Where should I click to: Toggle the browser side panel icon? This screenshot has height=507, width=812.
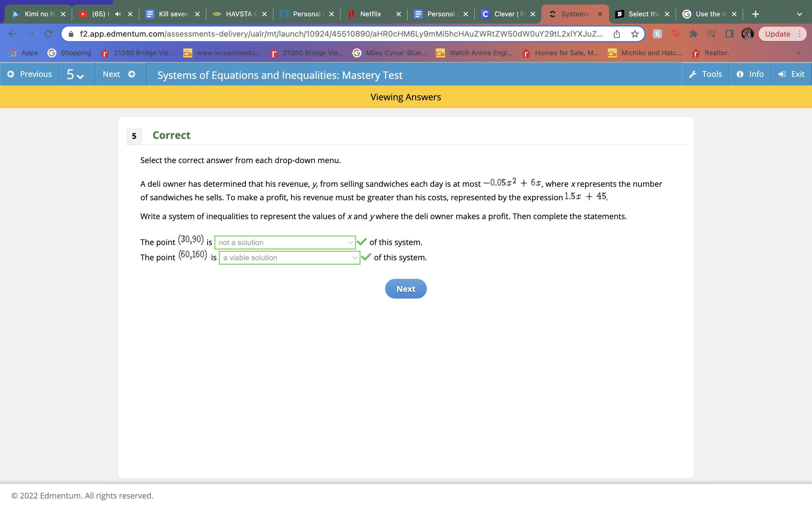[729, 34]
